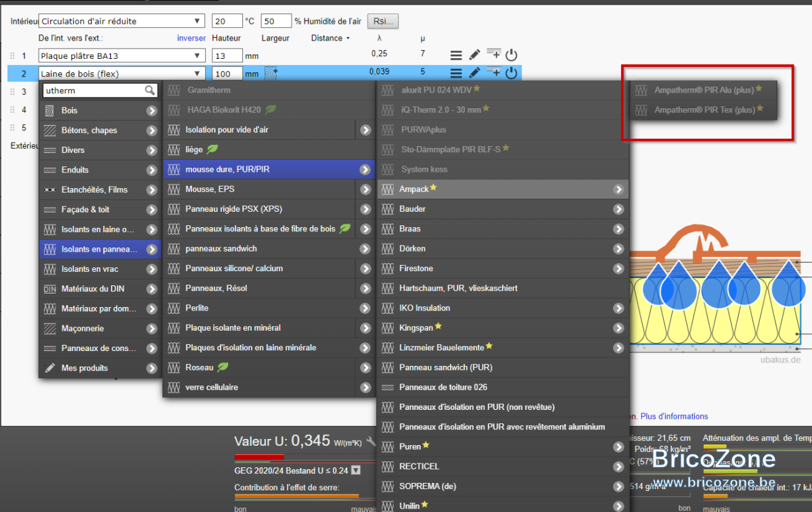This screenshot has height=512, width=812.
Task: Expand the SOPREMA (de) submenu arrow
Action: point(618,487)
